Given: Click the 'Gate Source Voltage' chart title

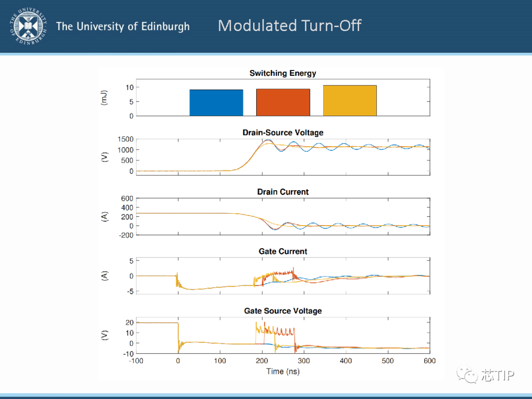Looking at the screenshot, I should (283, 311).
